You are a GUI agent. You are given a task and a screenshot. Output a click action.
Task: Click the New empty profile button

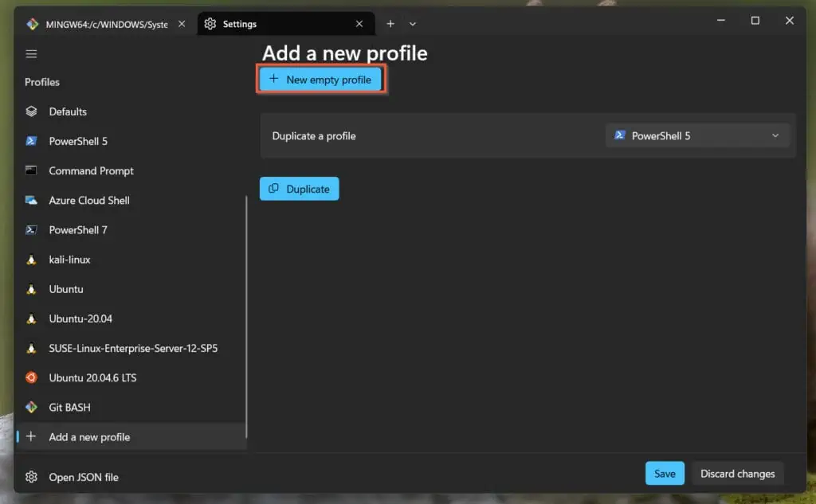coord(320,79)
